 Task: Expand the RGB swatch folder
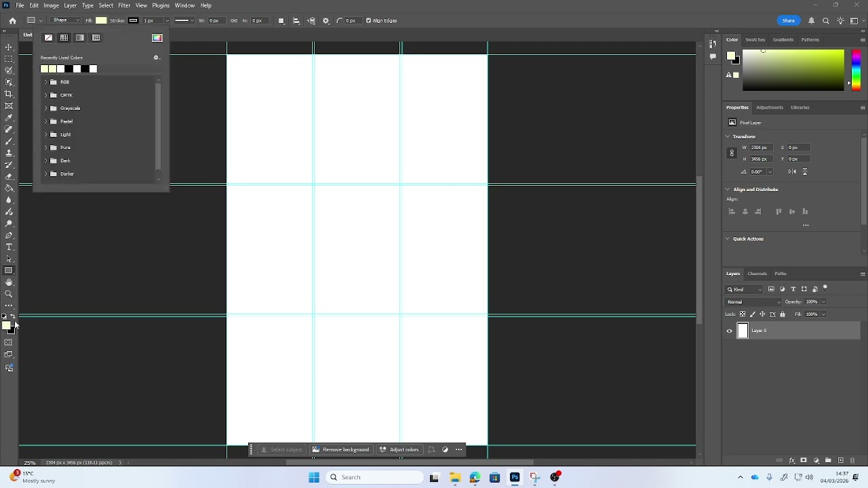[45, 82]
